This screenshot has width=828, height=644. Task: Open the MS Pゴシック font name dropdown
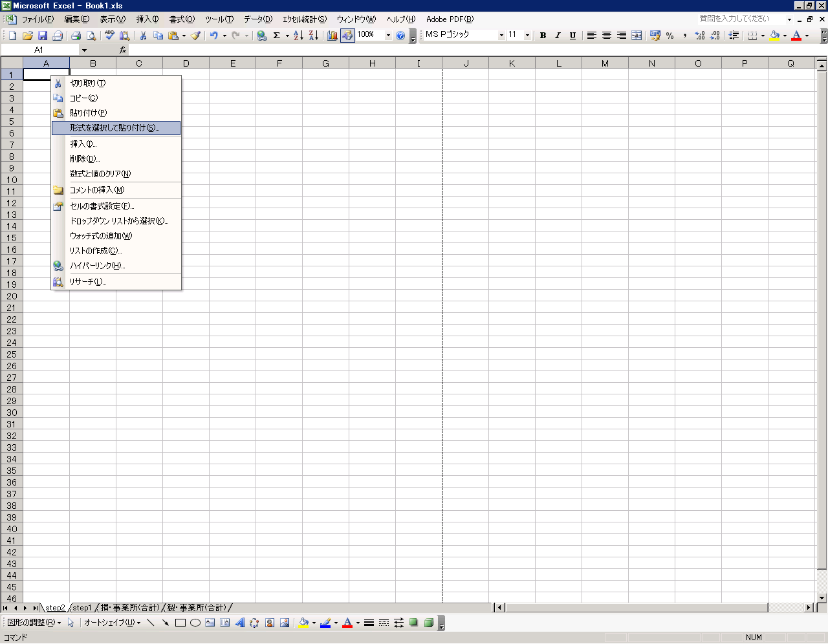point(501,36)
